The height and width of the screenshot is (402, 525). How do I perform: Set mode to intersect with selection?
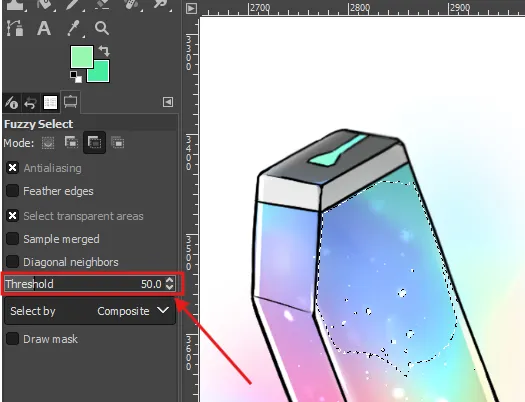pos(118,143)
